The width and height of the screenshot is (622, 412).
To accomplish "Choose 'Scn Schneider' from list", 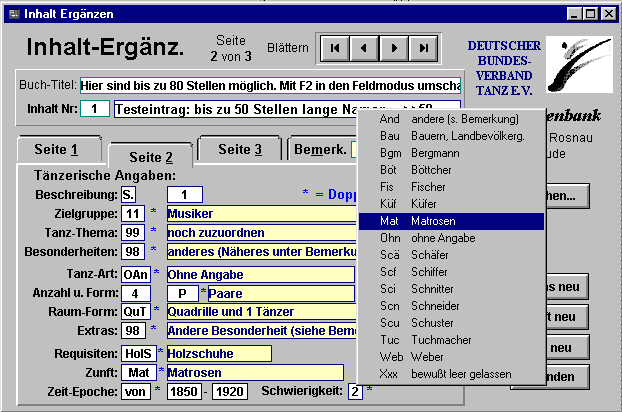I will (451, 306).
